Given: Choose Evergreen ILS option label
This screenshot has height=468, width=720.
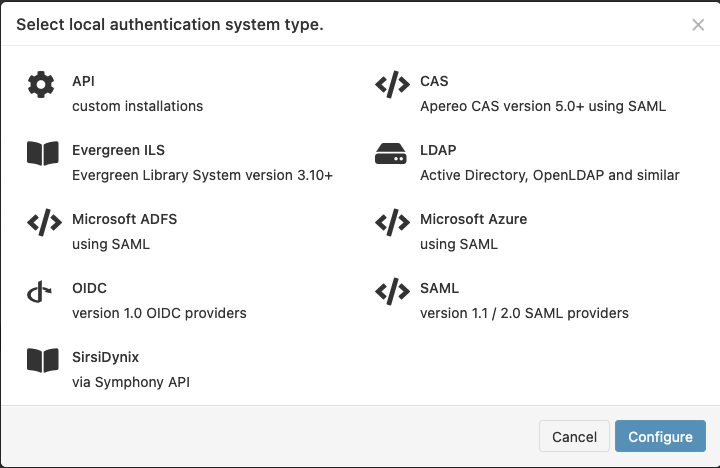Looking at the screenshot, I should tap(118, 150).
